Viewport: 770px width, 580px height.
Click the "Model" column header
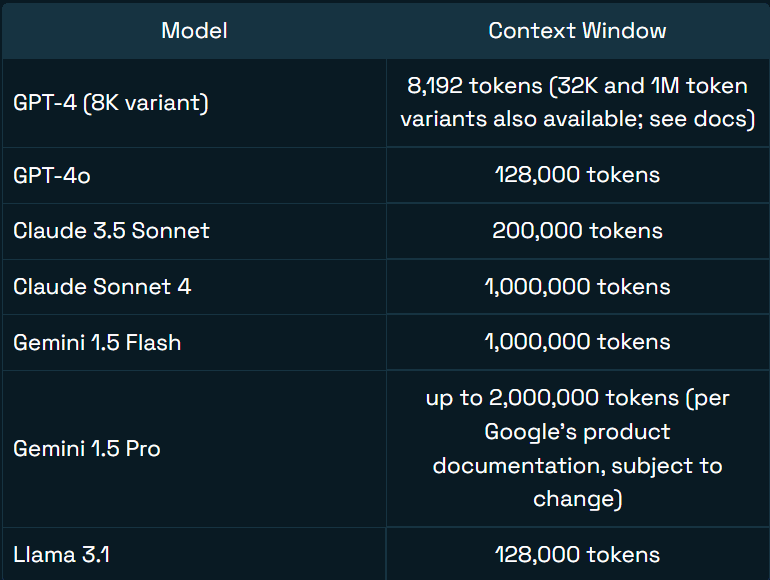pos(194,30)
